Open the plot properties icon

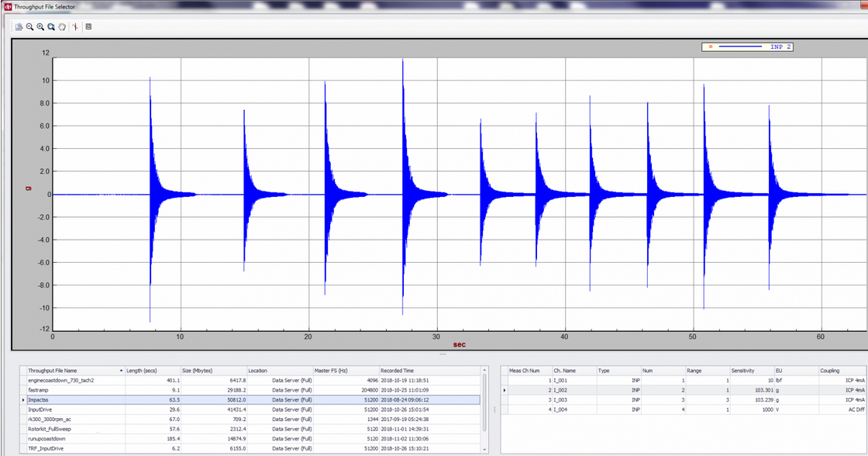point(88,27)
